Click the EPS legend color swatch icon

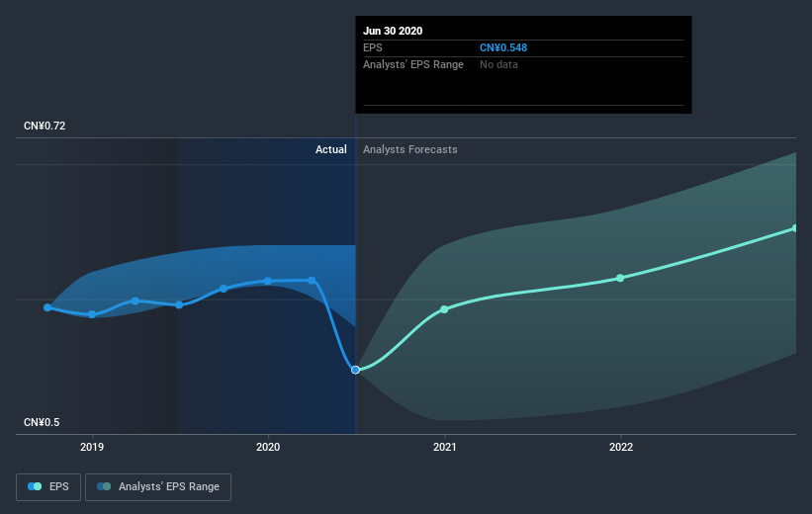pos(35,486)
